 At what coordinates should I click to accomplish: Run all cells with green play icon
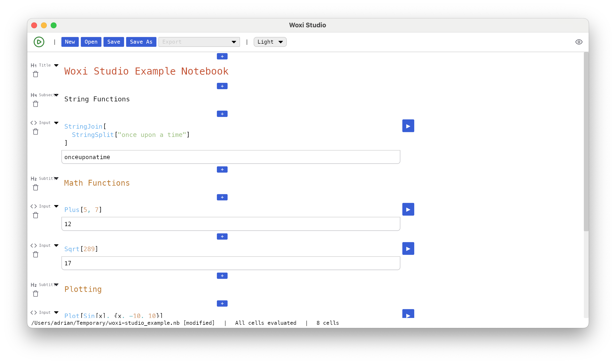point(39,42)
